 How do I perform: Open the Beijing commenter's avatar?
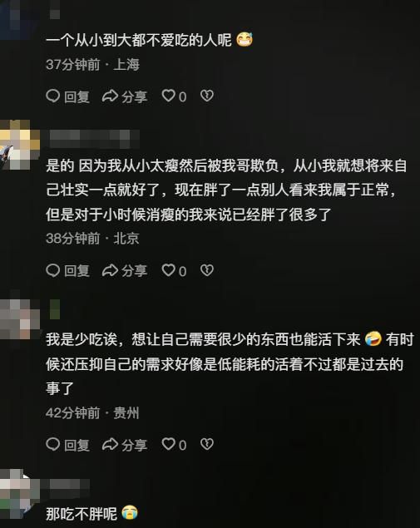(x=19, y=145)
